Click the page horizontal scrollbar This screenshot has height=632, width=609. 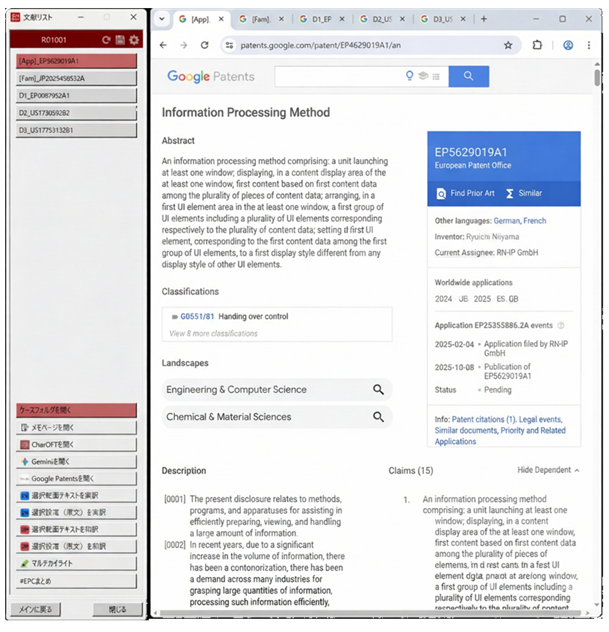[370, 613]
